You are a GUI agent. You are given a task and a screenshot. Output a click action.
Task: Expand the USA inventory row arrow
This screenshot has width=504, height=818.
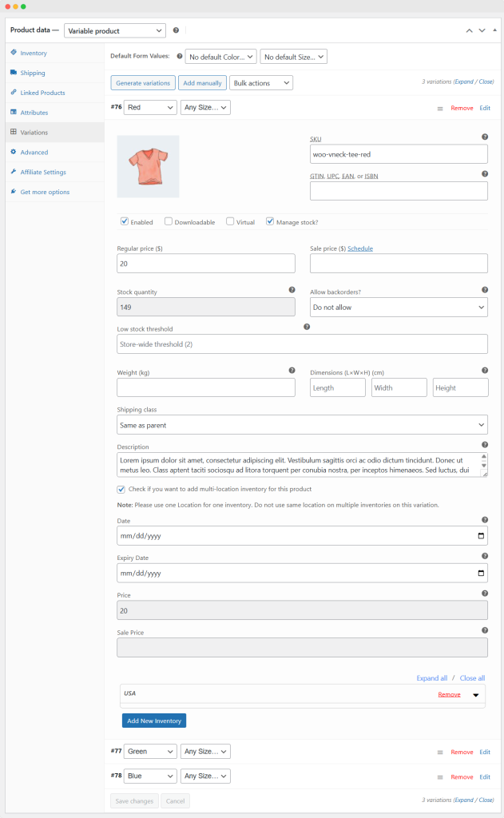coord(476,695)
